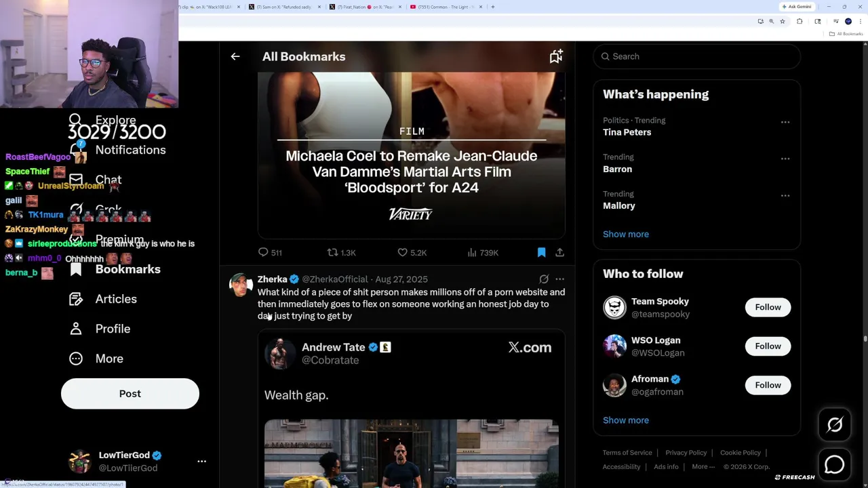This screenshot has width=868, height=488.
Task: Open the Tina Peters trending topic
Action: [x=627, y=132]
